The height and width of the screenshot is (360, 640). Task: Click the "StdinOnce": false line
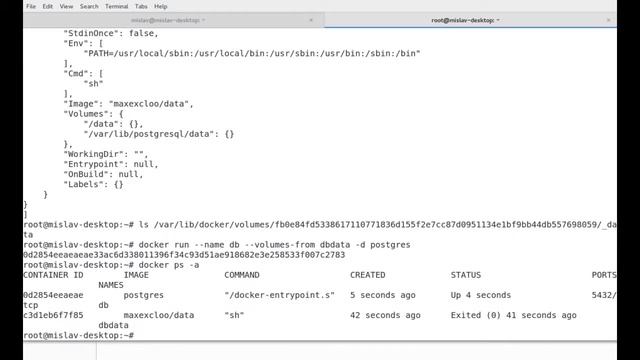[111, 33]
